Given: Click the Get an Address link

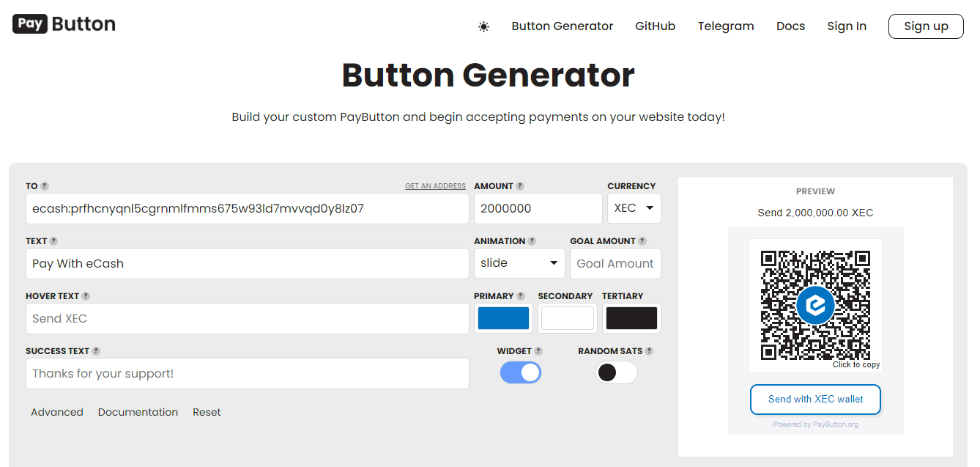Looking at the screenshot, I should (x=435, y=186).
